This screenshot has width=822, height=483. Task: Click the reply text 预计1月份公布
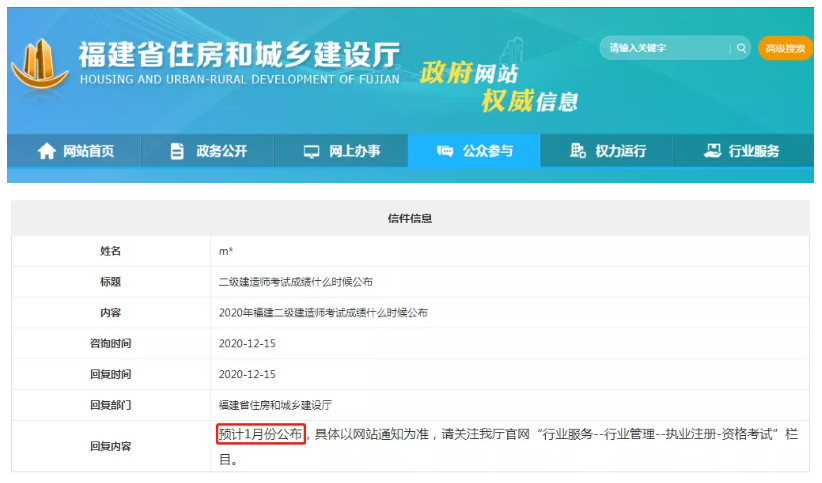point(261,434)
